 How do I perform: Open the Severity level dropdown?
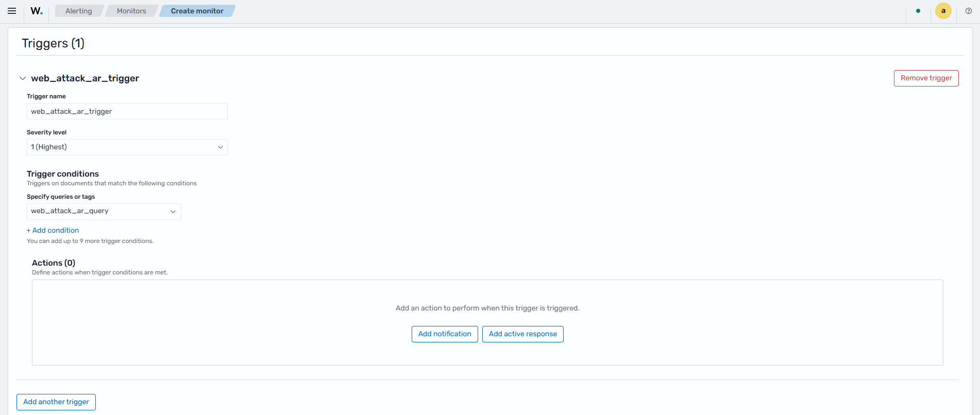click(x=127, y=147)
